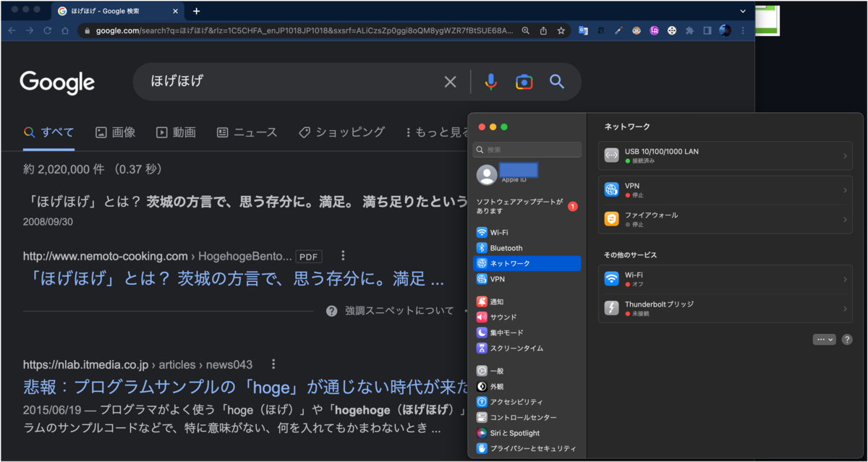
Task: Open the zoom magnifier icon in address bar
Action: coord(525,30)
